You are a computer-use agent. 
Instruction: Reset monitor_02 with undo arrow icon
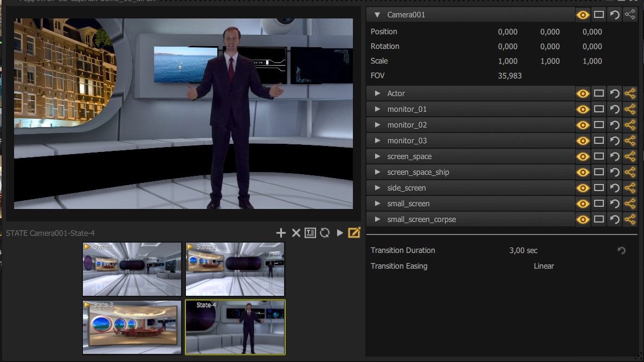[614, 125]
